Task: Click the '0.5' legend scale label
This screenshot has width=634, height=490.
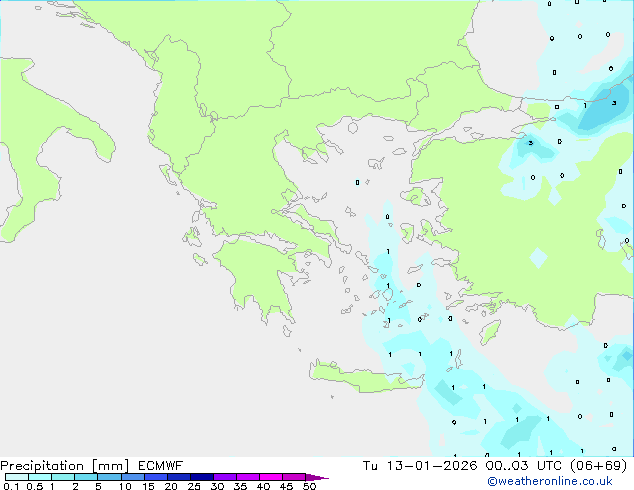Action: [35, 486]
